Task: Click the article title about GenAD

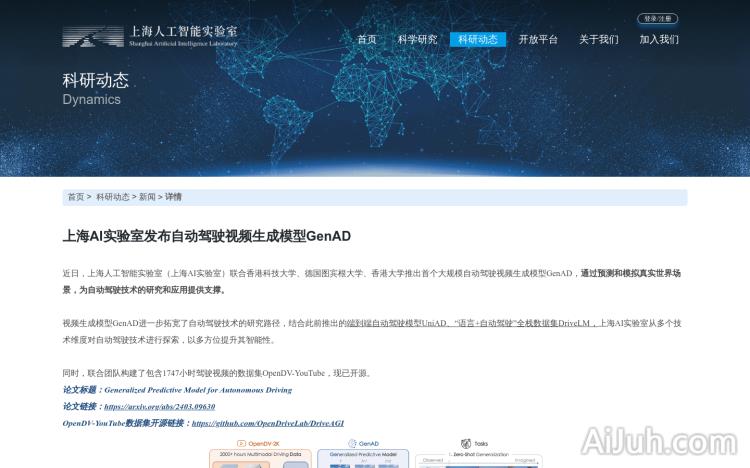Action: pyautogui.click(x=206, y=236)
